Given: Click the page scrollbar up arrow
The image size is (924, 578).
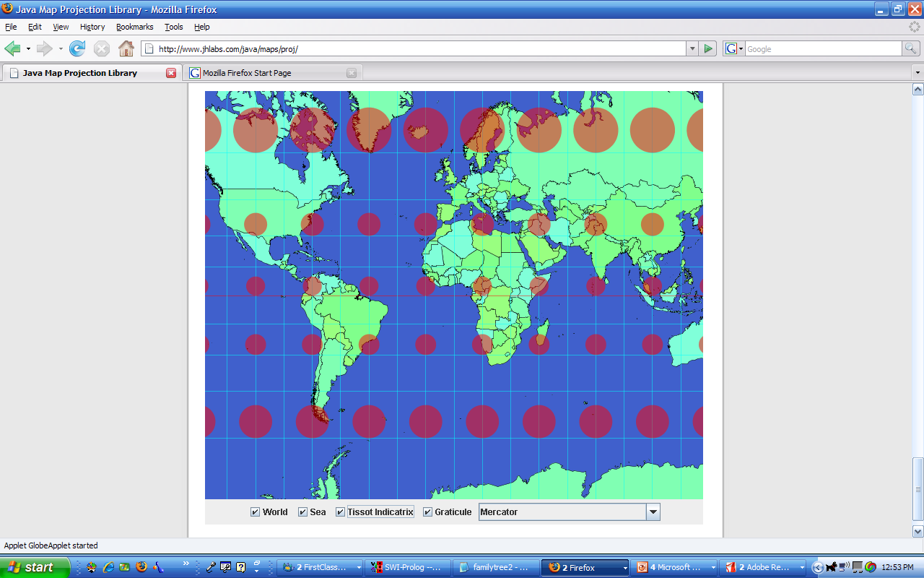Looking at the screenshot, I should [918, 90].
